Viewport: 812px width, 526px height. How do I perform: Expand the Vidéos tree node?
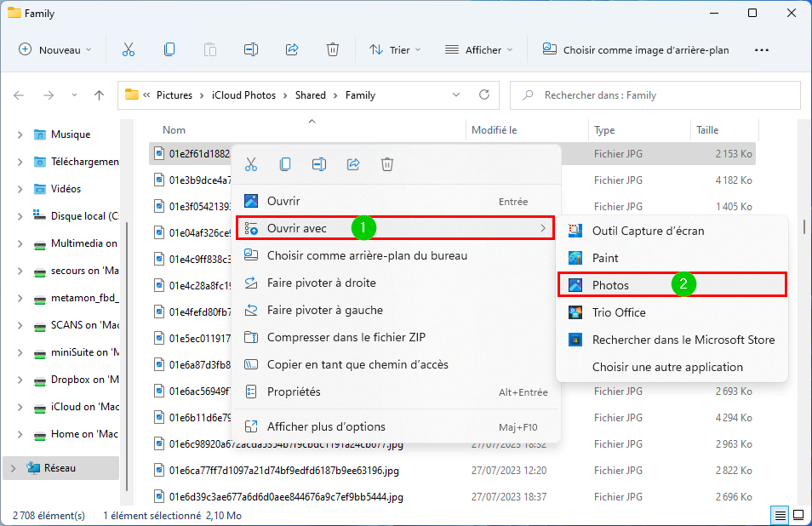pos(20,189)
